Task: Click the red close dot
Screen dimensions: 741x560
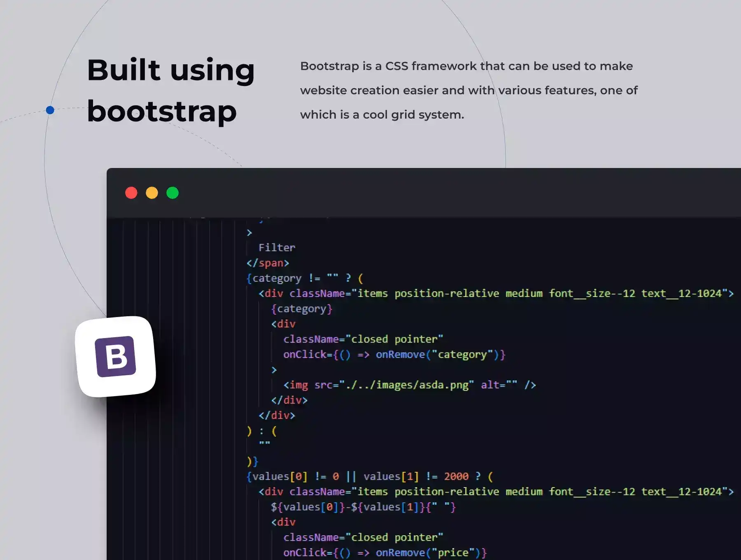Action: click(x=131, y=193)
